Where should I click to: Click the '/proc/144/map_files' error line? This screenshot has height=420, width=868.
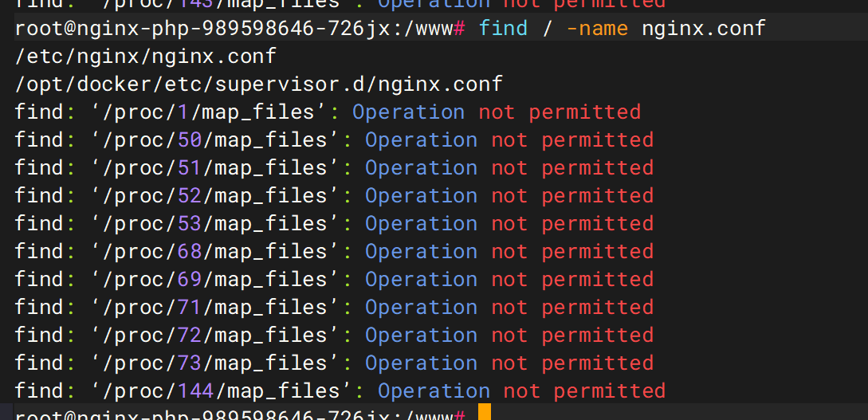[340, 391]
